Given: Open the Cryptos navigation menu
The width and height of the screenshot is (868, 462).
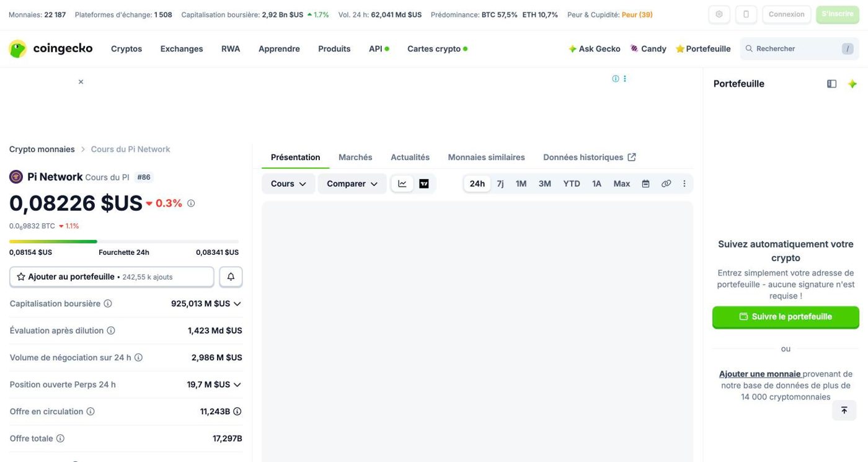Looking at the screenshot, I should point(126,48).
